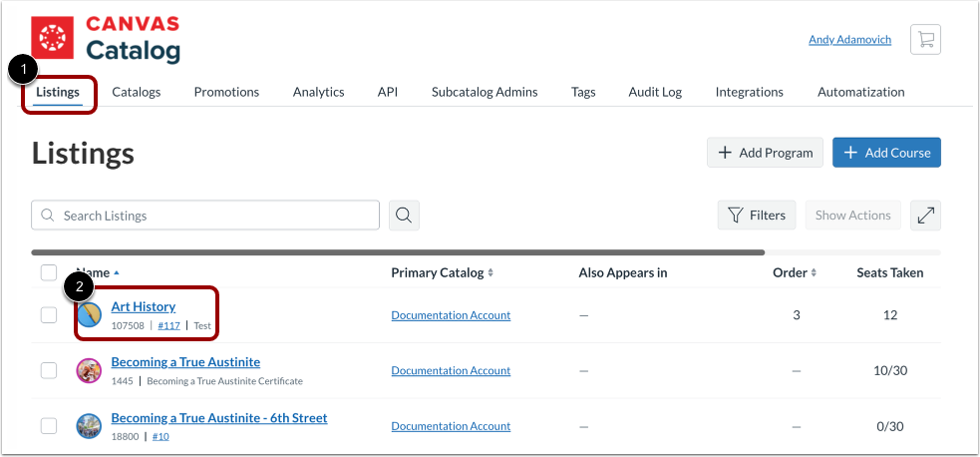
Task: Click the Listings page heading
Action: [x=83, y=154]
